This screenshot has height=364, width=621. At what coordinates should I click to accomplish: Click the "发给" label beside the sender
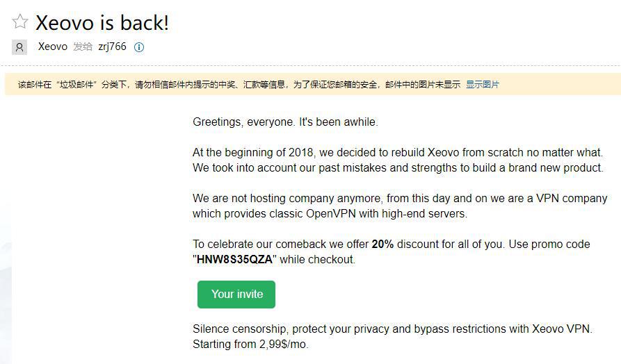(x=83, y=47)
